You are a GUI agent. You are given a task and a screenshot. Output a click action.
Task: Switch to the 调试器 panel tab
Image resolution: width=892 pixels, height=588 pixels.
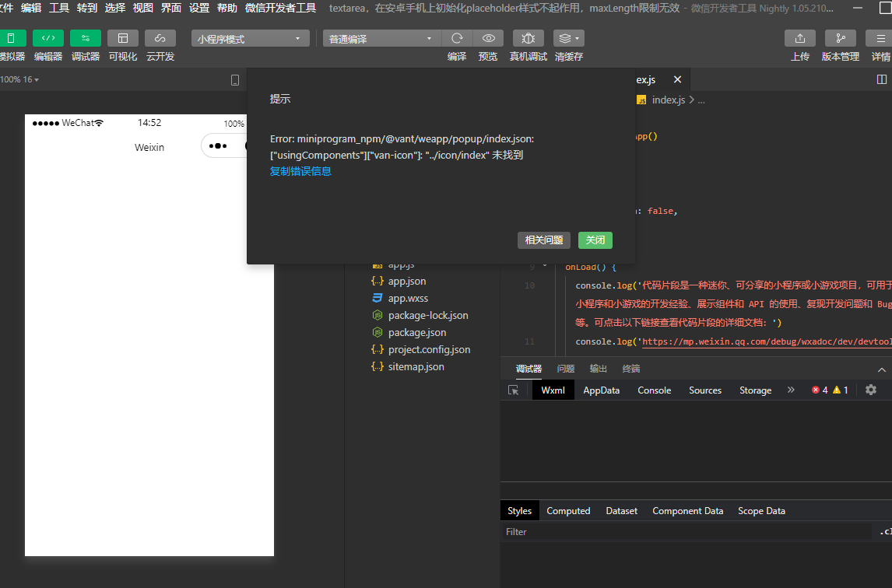529,369
